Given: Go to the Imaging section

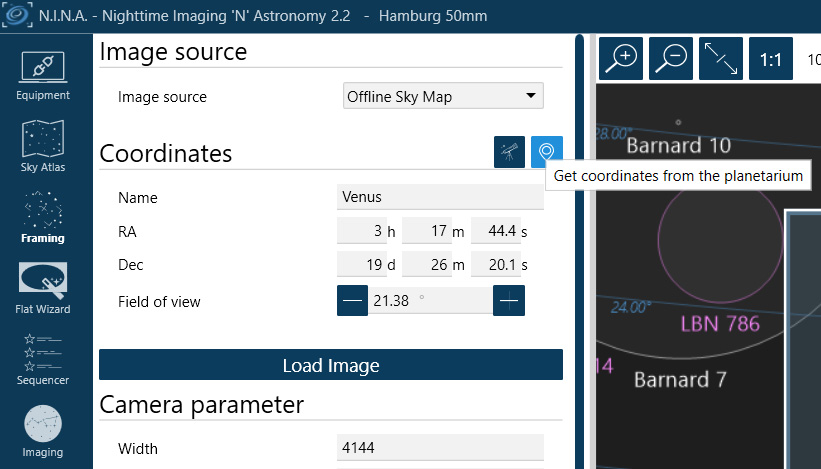Looking at the screenshot, I should [x=42, y=432].
